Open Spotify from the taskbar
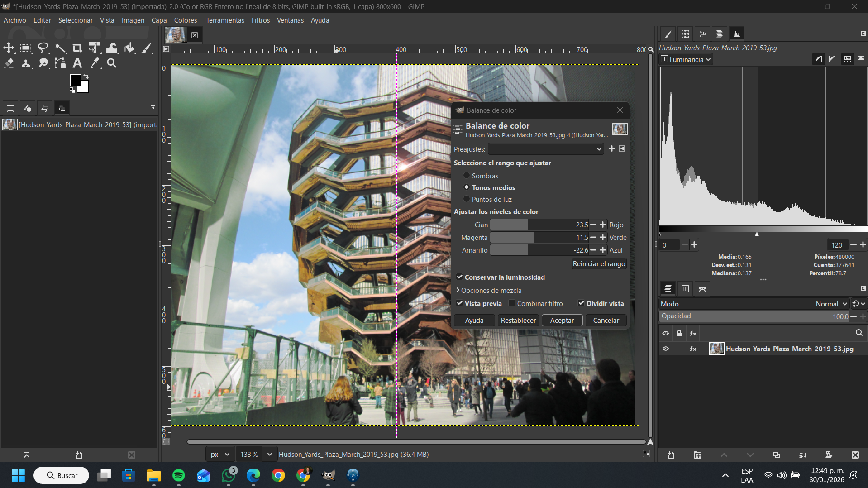Image resolution: width=868 pixels, height=488 pixels. [x=179, y=475]
